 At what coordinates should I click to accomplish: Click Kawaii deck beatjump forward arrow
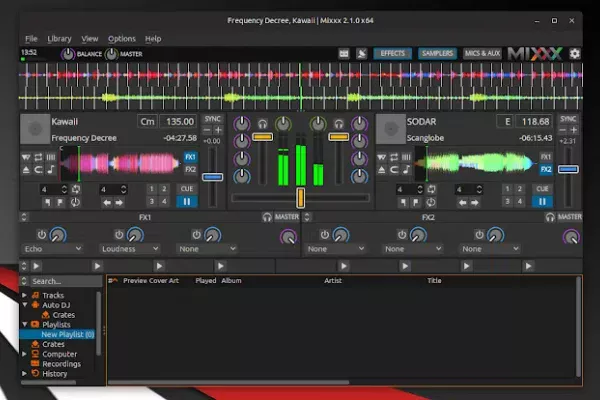point(119,202)
